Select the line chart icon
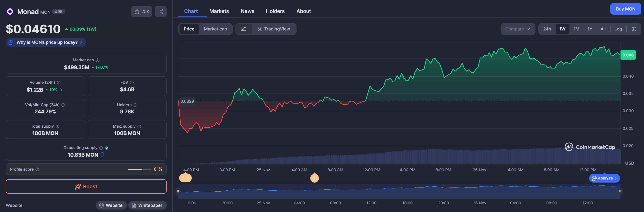Viewport: 644px width, 212px height. pos(243,29)
